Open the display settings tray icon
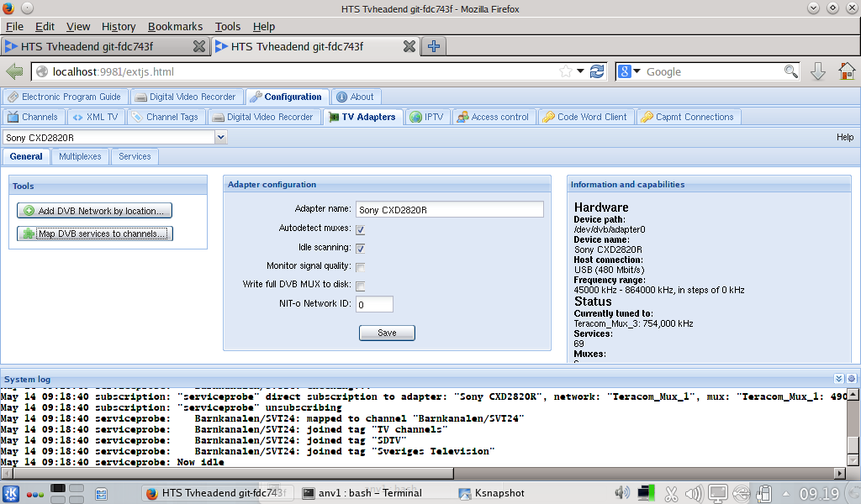 pyautogui.click(x=717, y=494)
